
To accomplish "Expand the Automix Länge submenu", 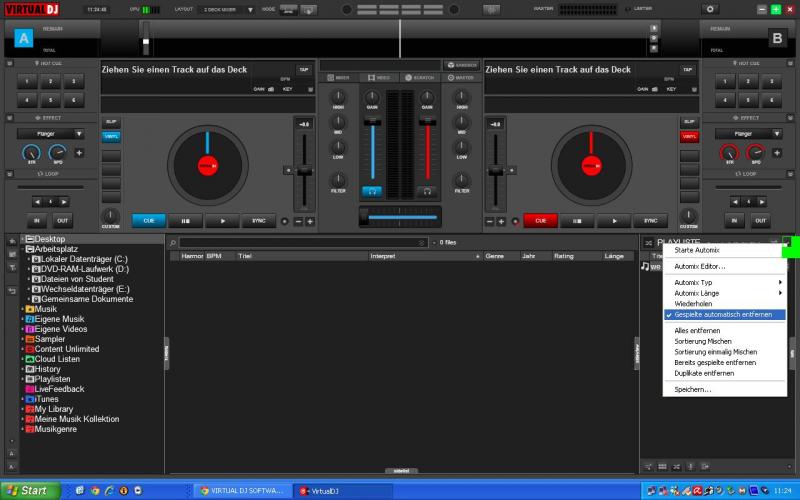I will 724,293.
